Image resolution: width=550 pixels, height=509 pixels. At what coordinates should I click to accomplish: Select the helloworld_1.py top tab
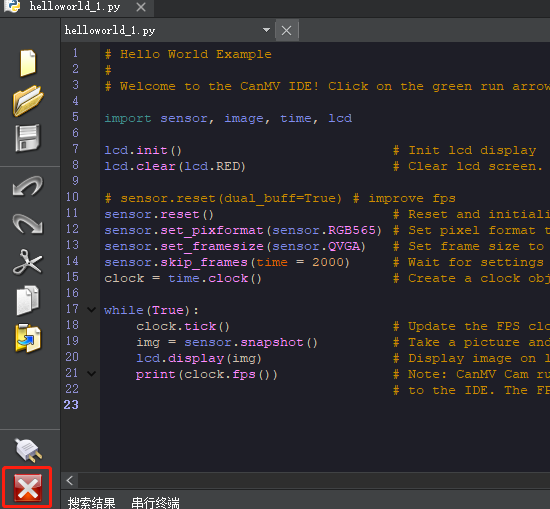coord(75,7)
